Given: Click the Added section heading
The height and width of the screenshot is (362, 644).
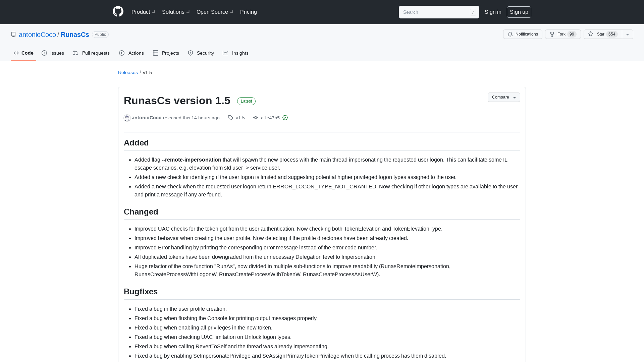Looking at the screenshot, I should pos(136,143).
